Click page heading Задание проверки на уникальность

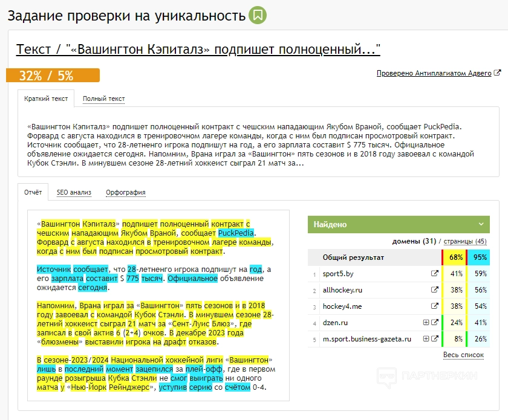tap(126, 16)
